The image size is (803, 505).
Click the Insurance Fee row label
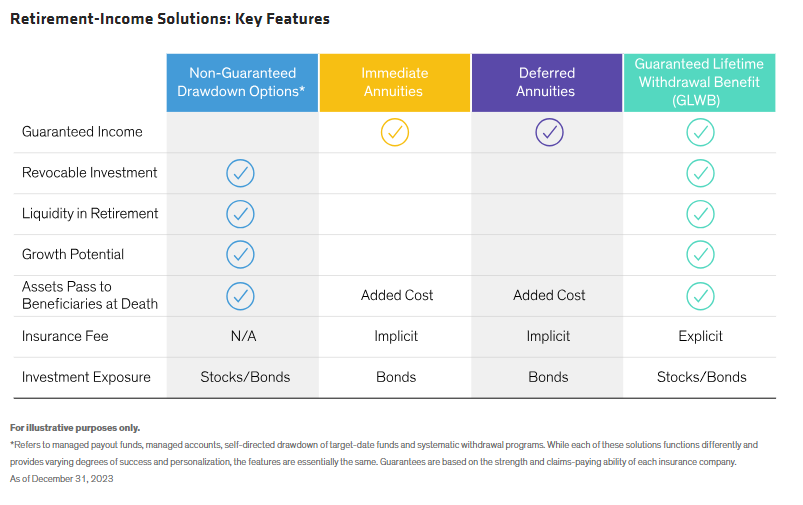64,337
